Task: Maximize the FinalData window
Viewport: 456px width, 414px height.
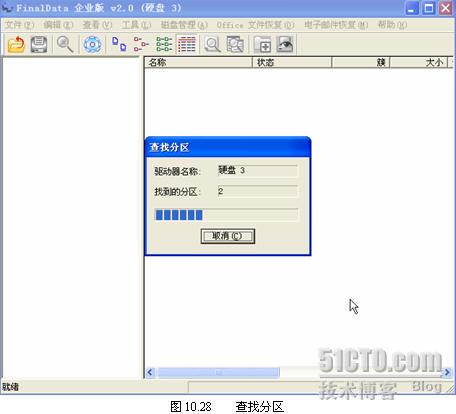Action: point(429,8)
